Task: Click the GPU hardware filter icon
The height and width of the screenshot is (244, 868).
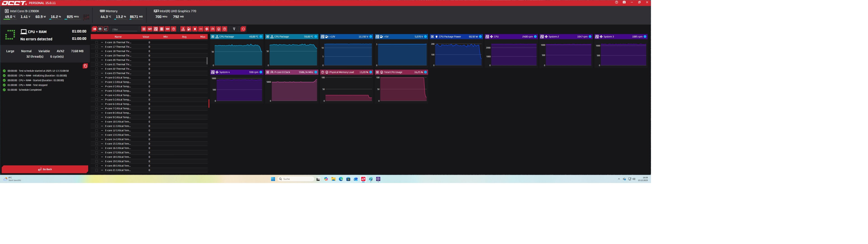Action: coord(150,29)
